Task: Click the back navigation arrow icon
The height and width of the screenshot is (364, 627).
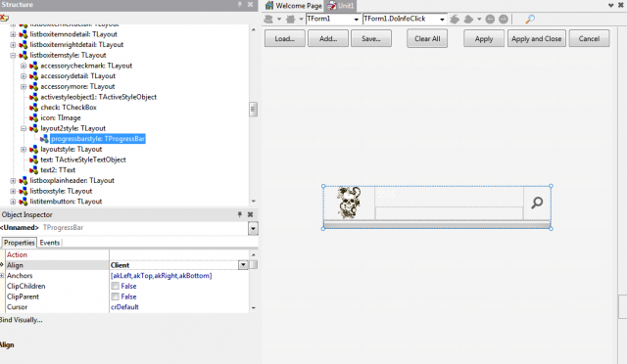Action: (x=490, y=19)
